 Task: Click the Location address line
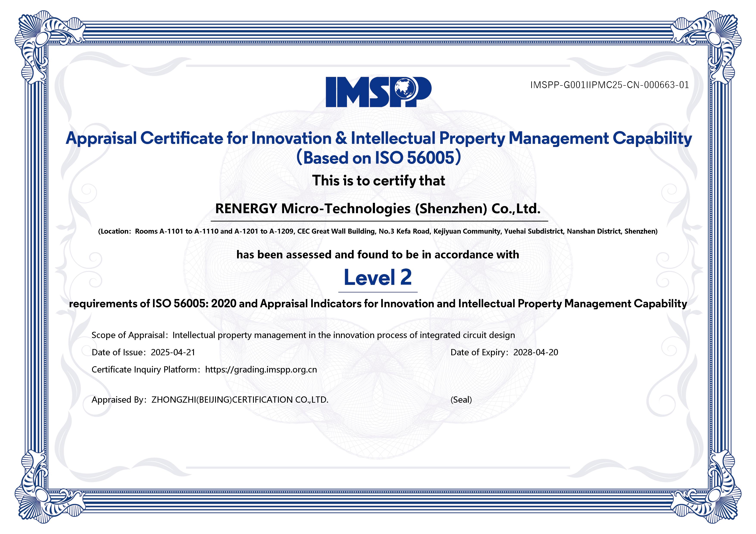click(378, 231)
